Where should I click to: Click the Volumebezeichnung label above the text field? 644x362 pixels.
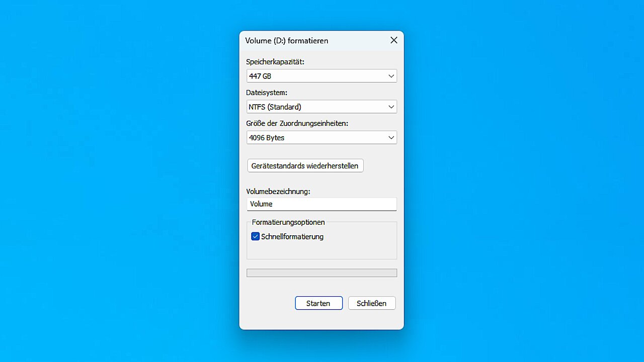pyautogui.click(x=278, y=192)
